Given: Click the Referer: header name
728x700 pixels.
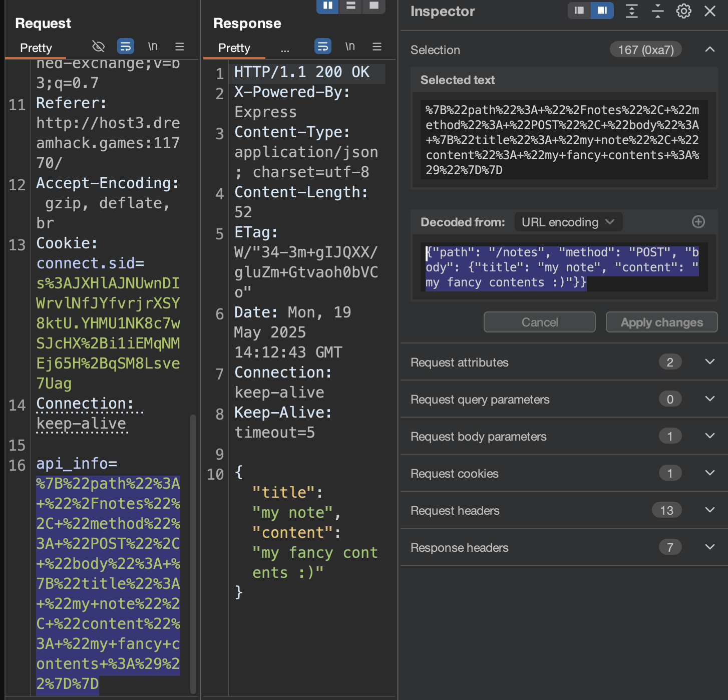Looking at the screenshot, I should pos(71,103).
